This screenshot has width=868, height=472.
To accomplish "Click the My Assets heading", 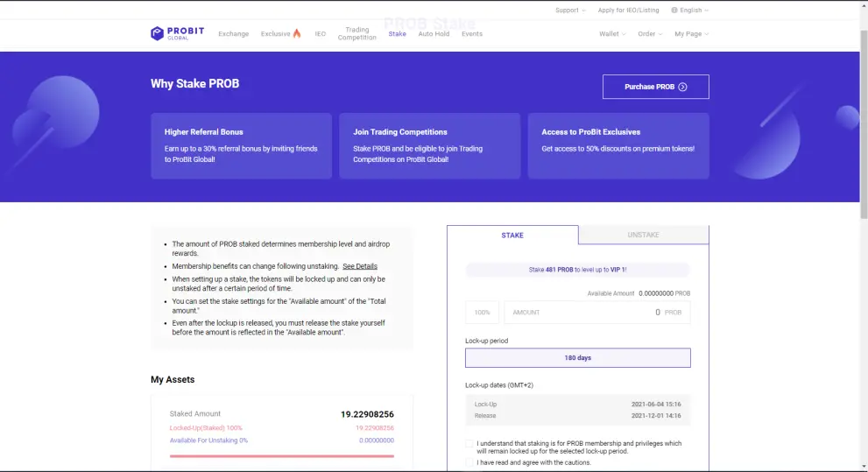I will click(x=173, y=379).
